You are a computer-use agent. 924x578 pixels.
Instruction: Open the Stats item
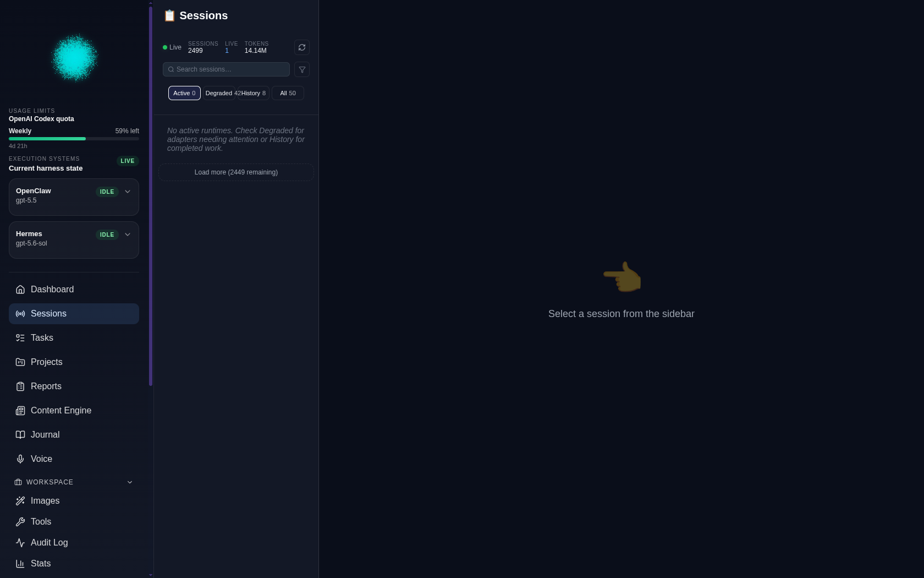[74, 564]
